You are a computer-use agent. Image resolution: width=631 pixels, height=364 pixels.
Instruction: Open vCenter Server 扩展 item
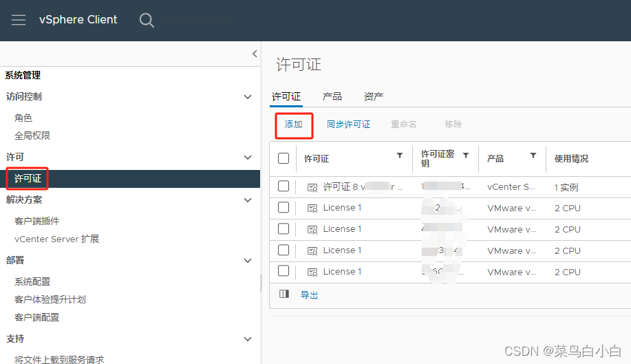pos(56,239)
